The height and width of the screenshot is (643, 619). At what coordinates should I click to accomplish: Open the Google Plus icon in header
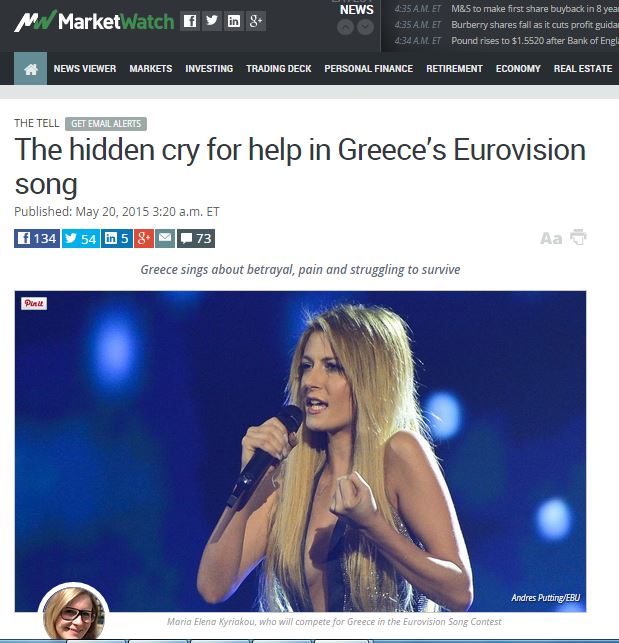(x=256, y=21)
